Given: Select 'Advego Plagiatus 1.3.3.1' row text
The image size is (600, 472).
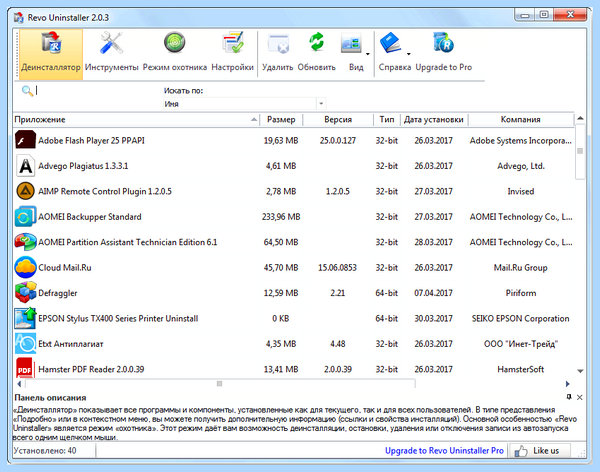Looking at the screenshot, I should (83, 166).
